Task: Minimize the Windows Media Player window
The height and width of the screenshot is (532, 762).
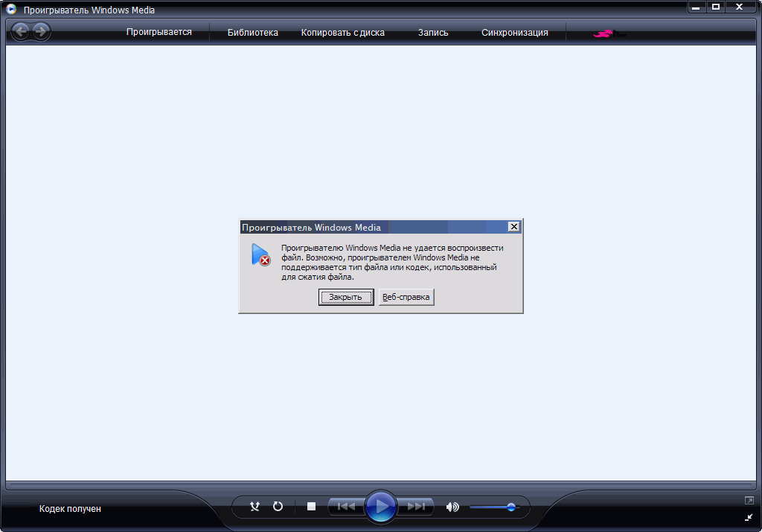Action: 697,7
